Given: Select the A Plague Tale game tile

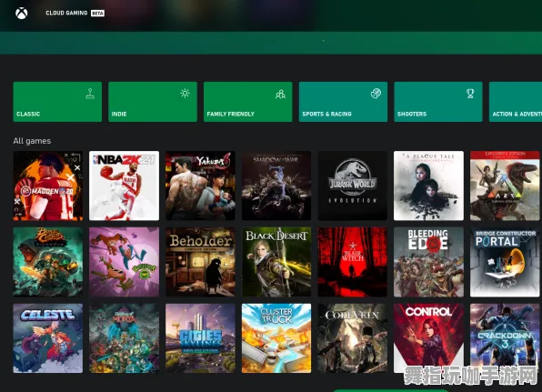Looking at the screenshot, I should pos(428,186).
